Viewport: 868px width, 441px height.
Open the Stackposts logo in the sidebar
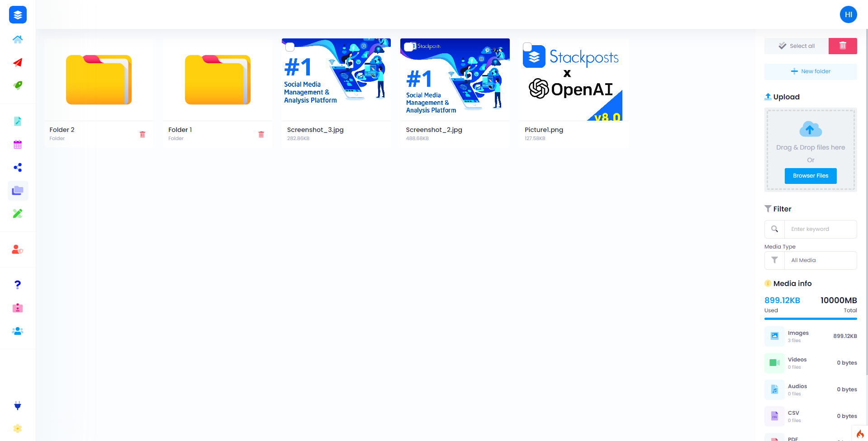18,15
